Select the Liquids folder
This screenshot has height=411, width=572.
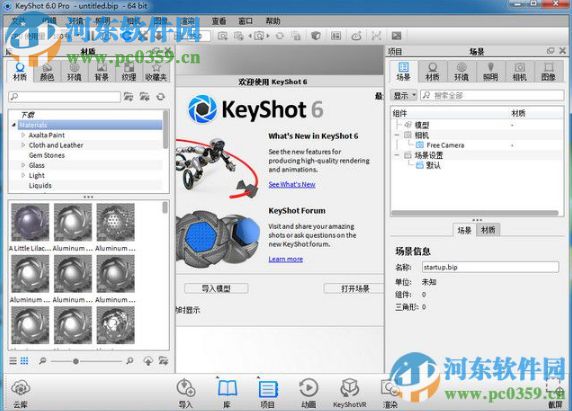click(x=40, y=186)
